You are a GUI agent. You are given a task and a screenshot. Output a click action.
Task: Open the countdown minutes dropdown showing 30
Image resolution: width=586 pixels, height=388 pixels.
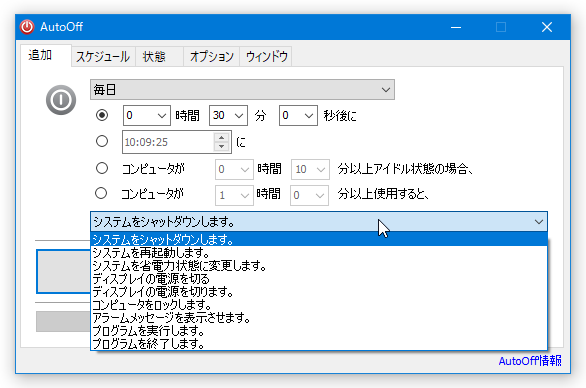point(228,115)
